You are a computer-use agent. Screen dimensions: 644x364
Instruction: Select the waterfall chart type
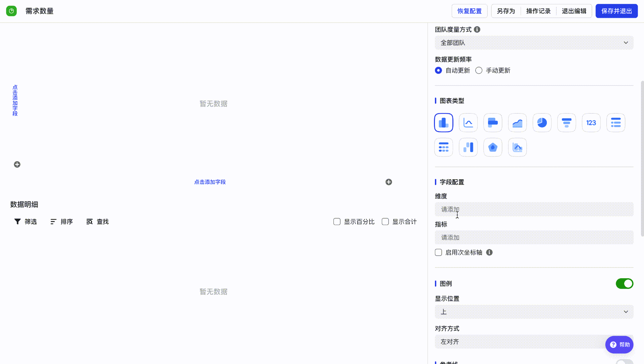point(468,147)
